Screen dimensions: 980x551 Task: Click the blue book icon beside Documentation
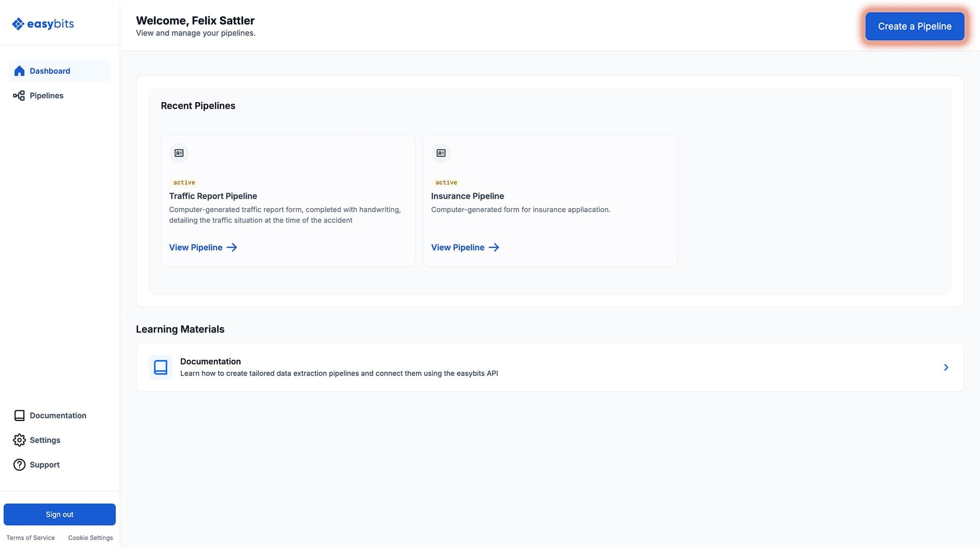click(x=161, y=367)
